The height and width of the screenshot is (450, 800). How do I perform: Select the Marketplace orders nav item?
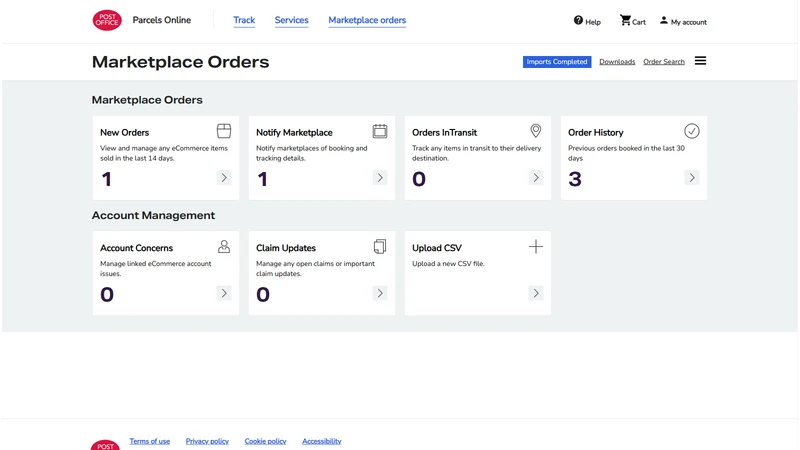367,20
